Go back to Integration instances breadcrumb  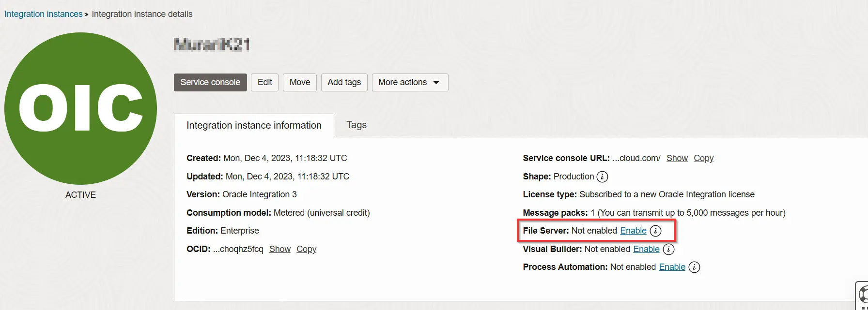point(44,14)
